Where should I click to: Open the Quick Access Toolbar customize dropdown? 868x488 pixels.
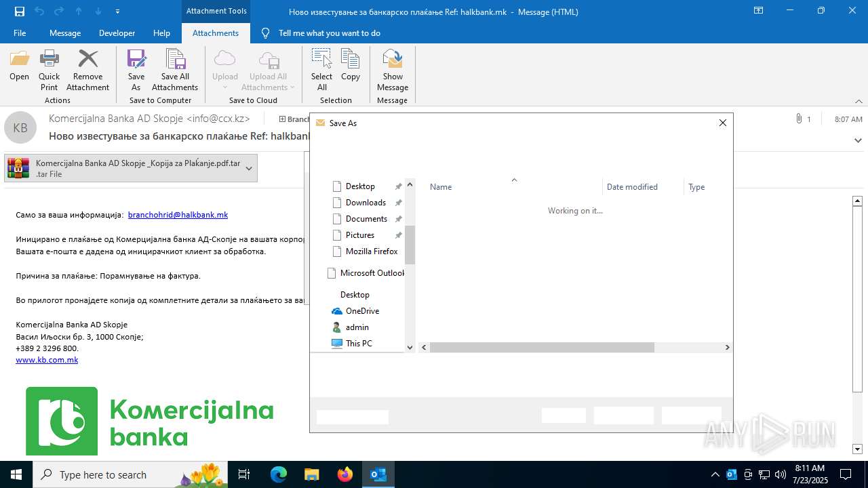(x=117, y=12)
